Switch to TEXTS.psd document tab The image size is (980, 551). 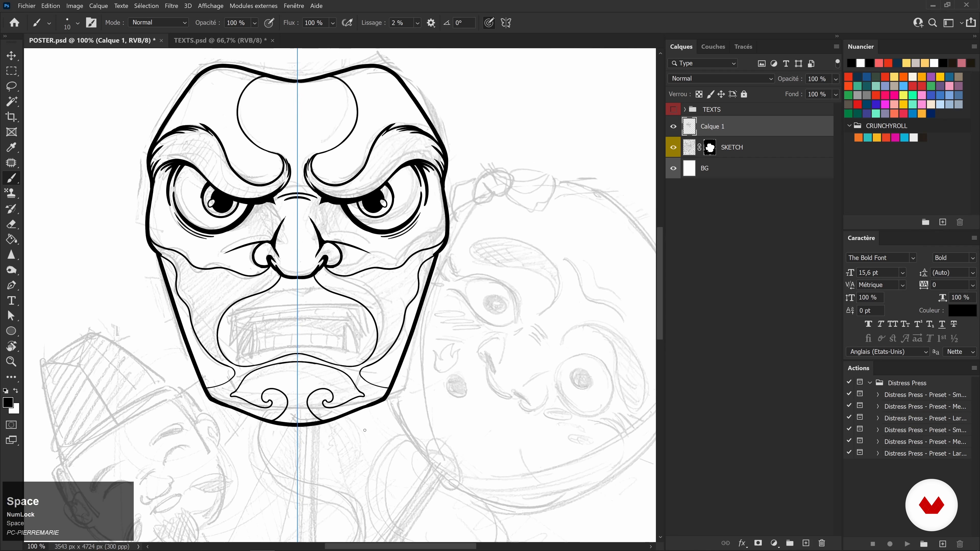point(220,40)
